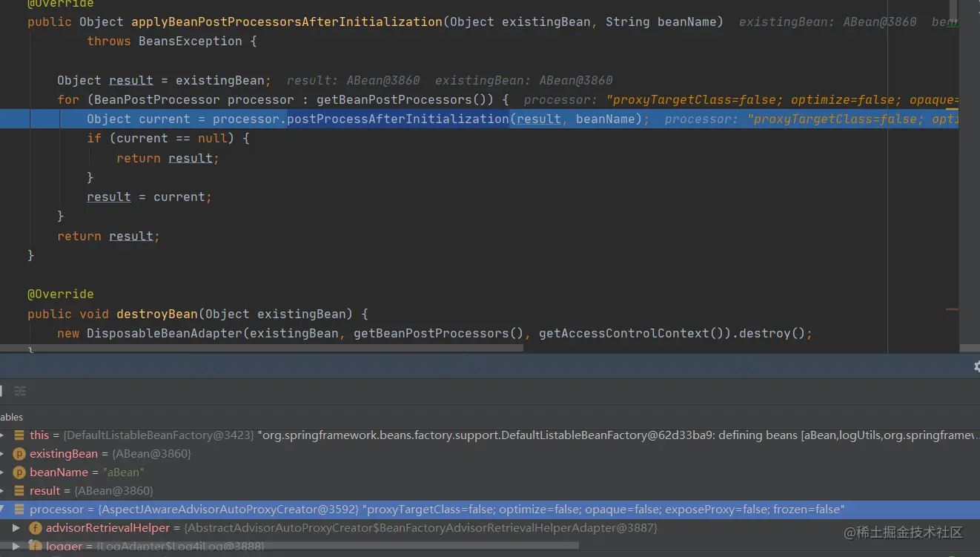Screen dimensions: 980x557
Task: Click the greyed-out icon in the debugger toolbar
Action: coord(20,391)
